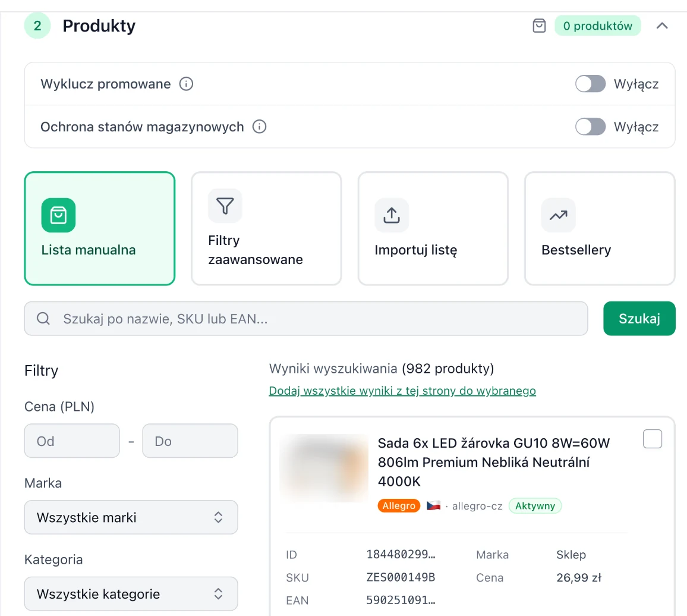Select the Lista manualna tab card
The height and width of the screenshot is (616, 687).
100,228
